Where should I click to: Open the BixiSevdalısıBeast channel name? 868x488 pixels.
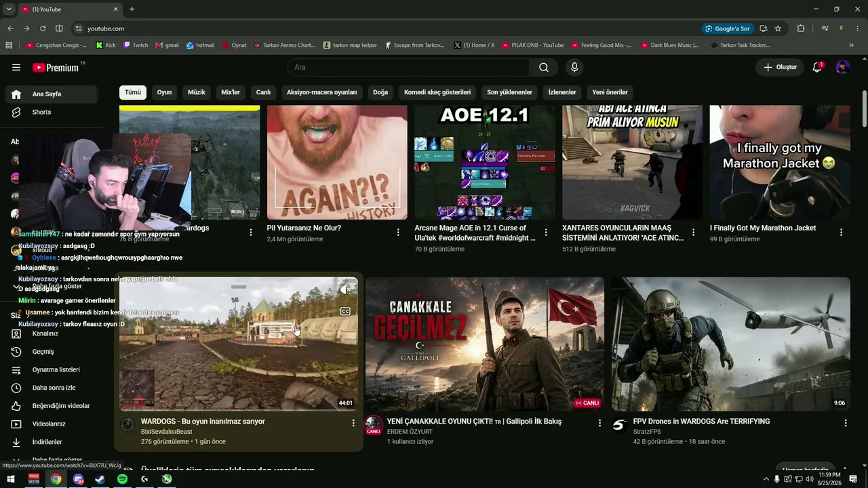tap(166, 432)
